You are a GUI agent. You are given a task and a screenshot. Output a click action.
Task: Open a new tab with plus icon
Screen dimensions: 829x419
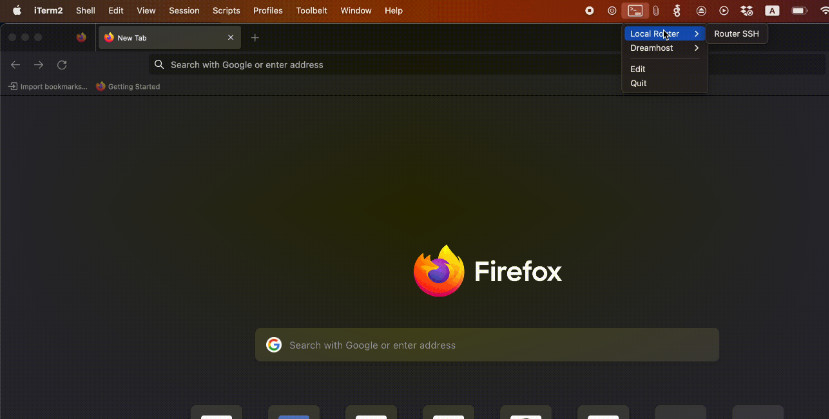click(x=255, y=38)
